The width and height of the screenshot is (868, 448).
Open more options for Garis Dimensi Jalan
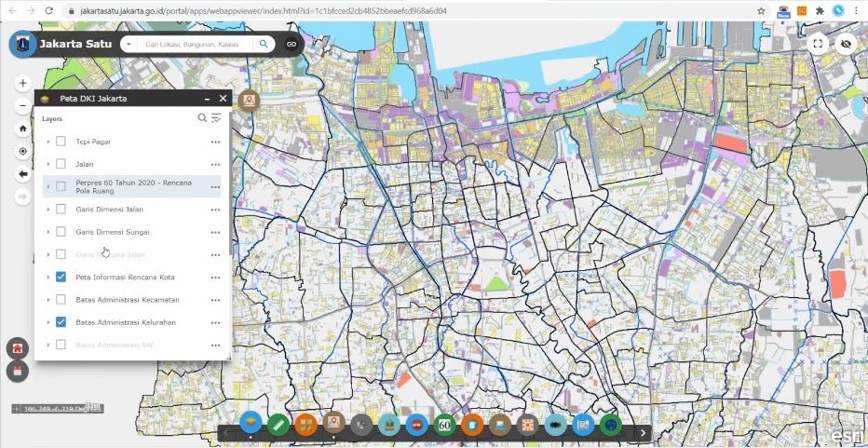pos(215,210)
